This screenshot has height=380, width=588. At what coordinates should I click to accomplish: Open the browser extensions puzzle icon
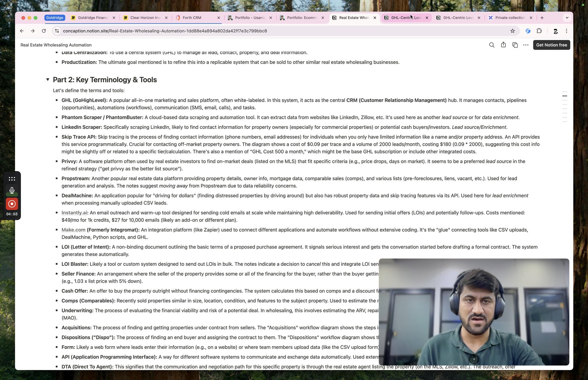(x=539, y=31)
